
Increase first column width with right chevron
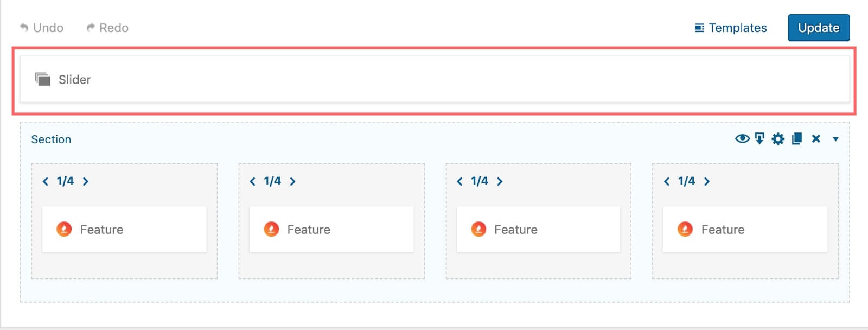(85, 181)
